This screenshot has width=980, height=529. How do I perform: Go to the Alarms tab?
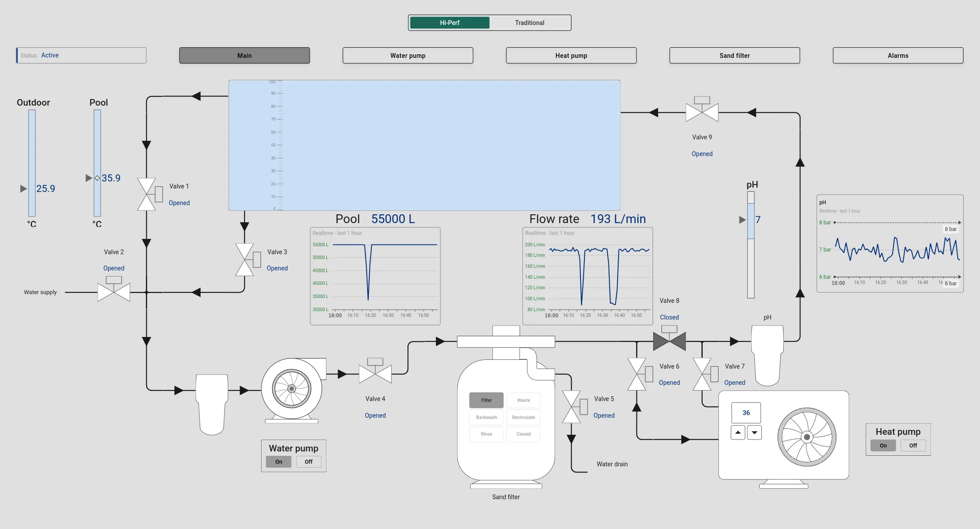pos(898,56)
